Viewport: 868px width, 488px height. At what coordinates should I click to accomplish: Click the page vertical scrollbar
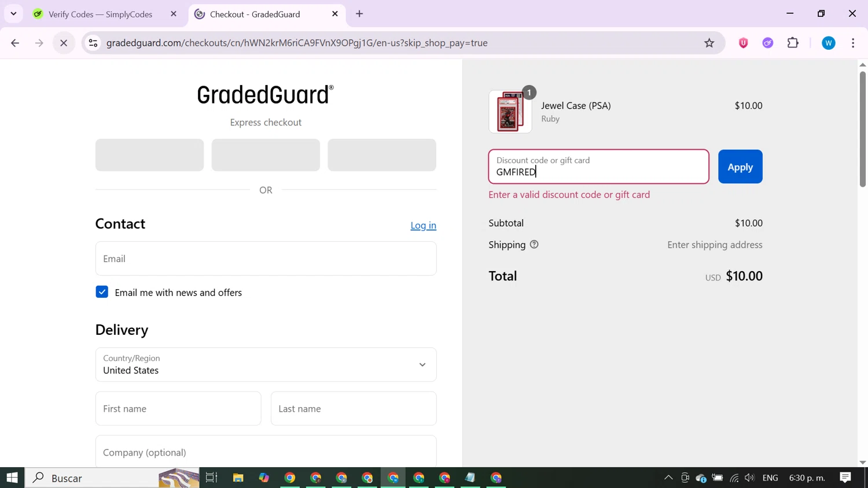click(x=862, y=129)
